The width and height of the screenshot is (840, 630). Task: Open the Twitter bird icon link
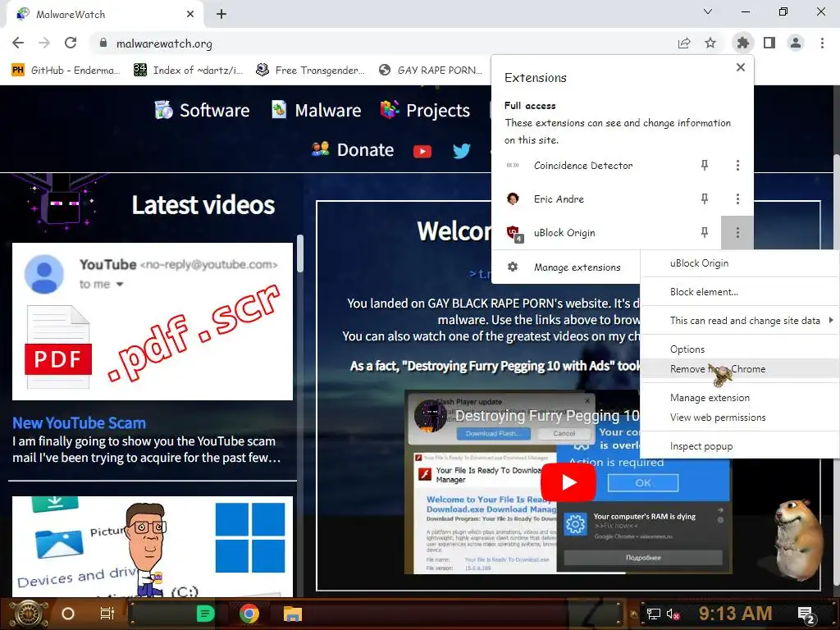[x=461, y=151]
